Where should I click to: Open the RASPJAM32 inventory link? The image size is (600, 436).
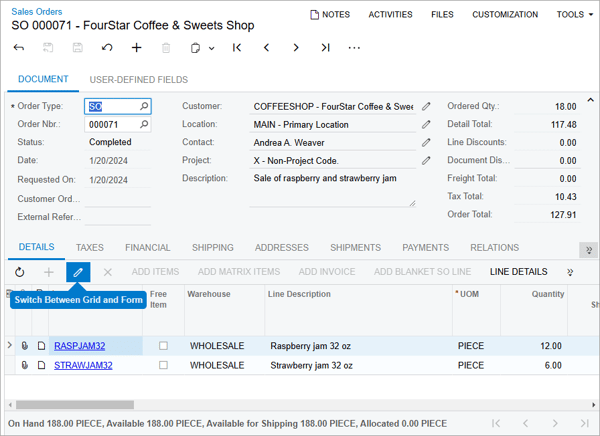click(79, 346)
